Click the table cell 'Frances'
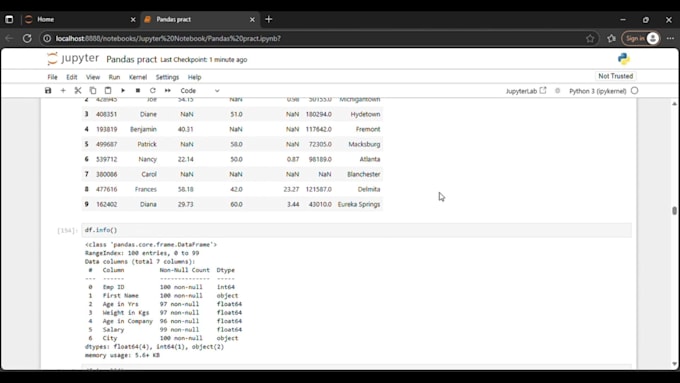The height and width of the screenshot is (383, 680). coord(146,190)
